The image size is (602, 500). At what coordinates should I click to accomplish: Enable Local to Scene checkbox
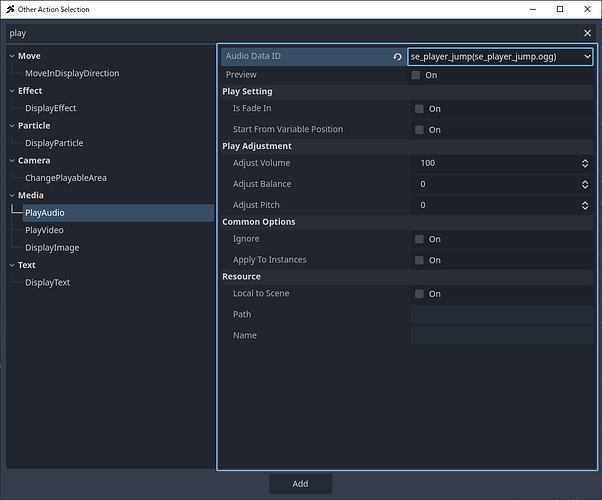419,294
